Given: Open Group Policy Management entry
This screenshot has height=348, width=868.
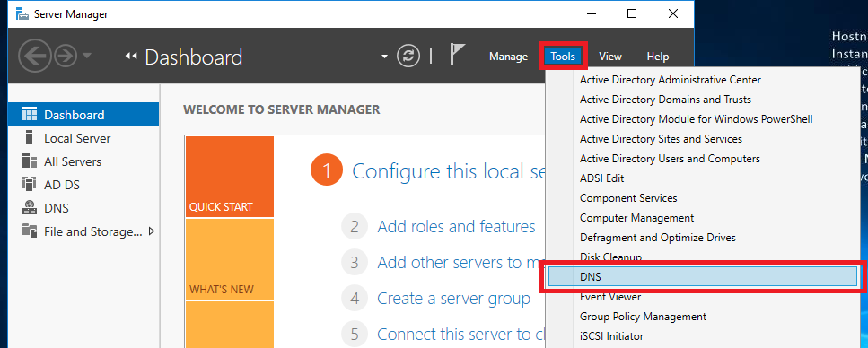Looking at the screenshot, I should [644, 317].
